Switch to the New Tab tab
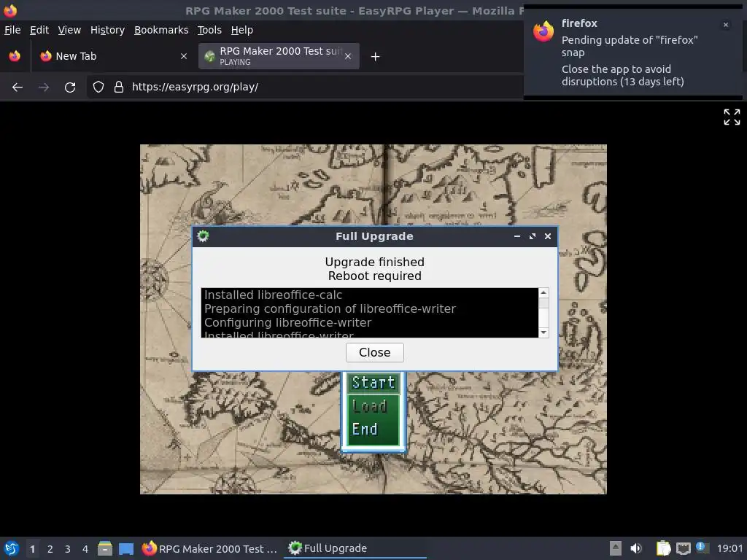 pyautogui.click(x=112, y=56)
